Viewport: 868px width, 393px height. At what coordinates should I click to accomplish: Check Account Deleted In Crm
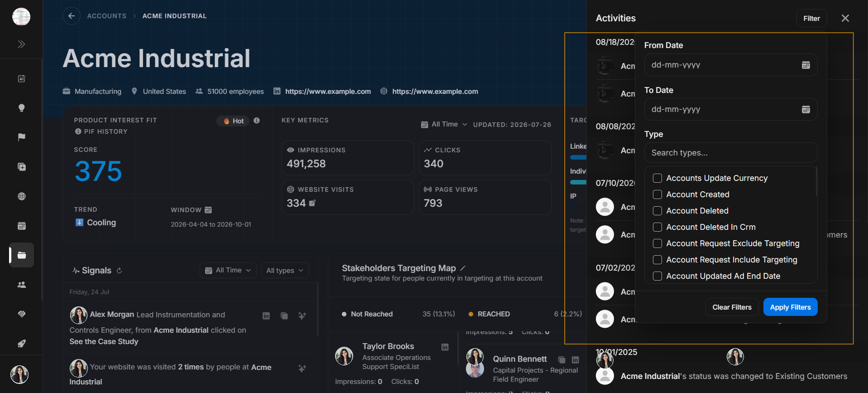pyautogui.click(x=657, y=227)
